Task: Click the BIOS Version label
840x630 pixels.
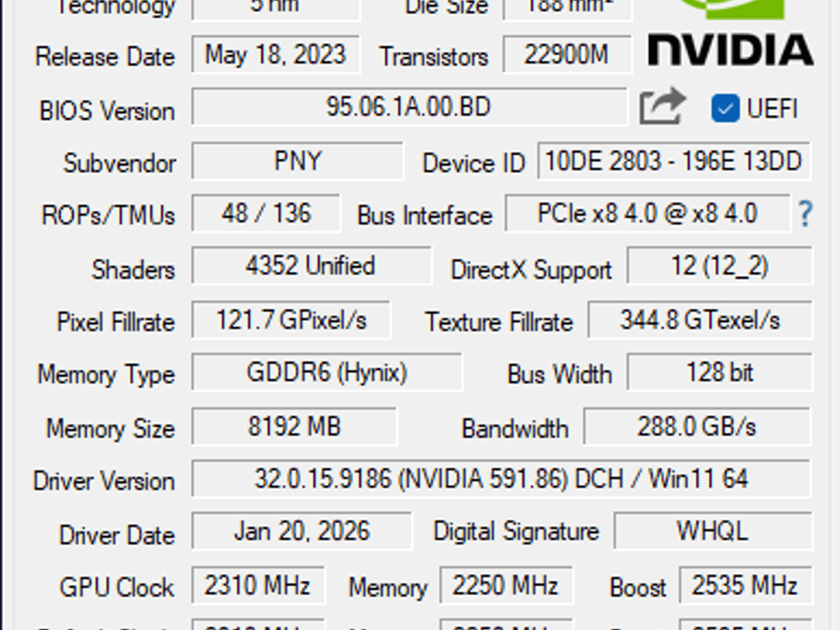Action: pos(107,111)
